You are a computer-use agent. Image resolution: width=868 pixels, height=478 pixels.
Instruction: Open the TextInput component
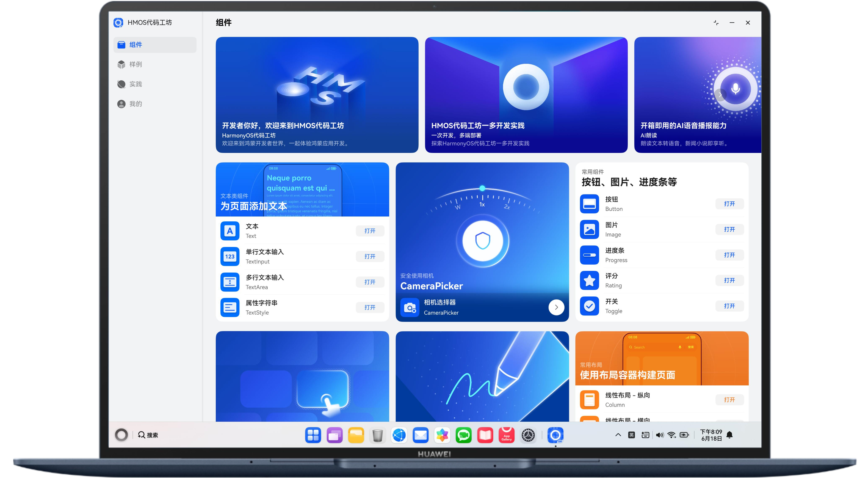[370, 257]
